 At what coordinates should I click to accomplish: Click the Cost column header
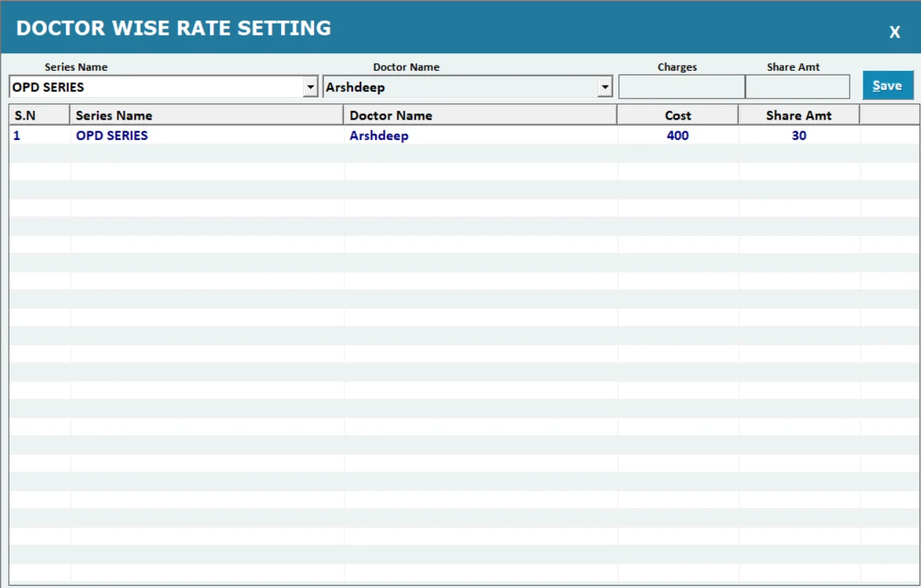pos(678,115)
